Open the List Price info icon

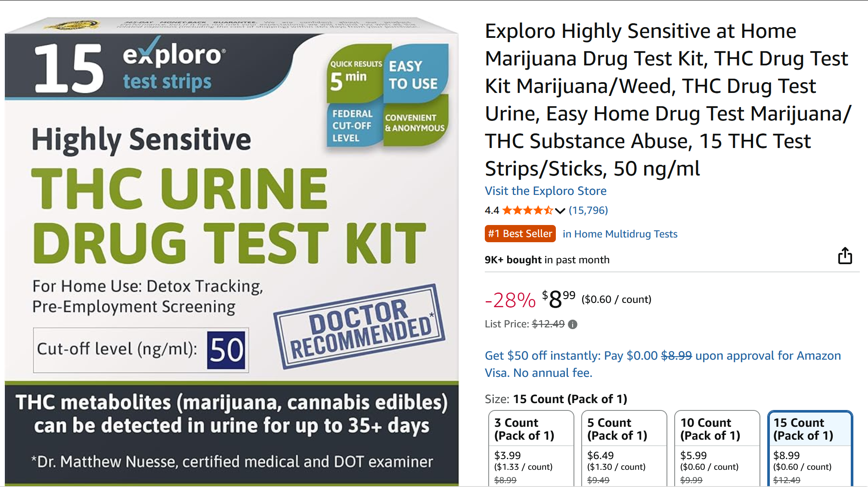(x=572, y=324)
